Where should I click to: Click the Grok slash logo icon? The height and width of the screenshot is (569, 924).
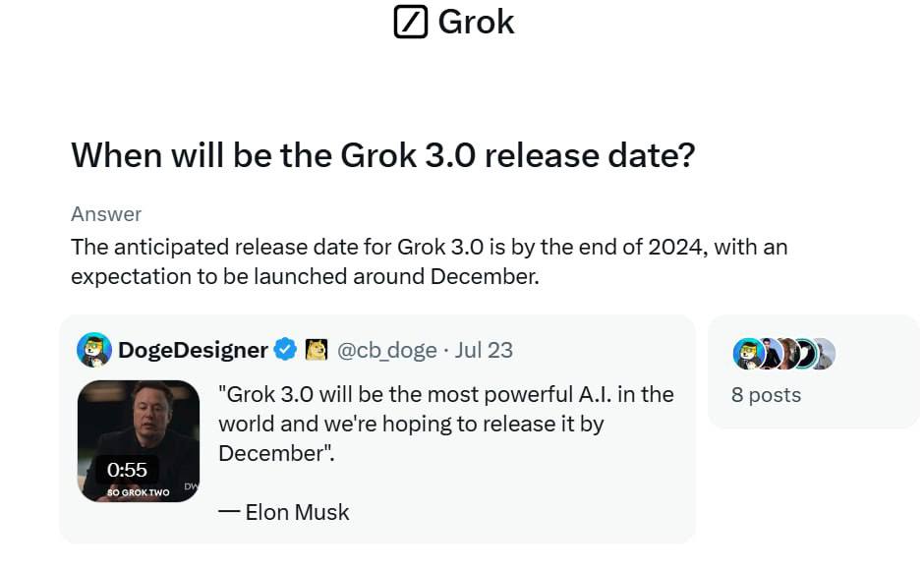[410, 22]
